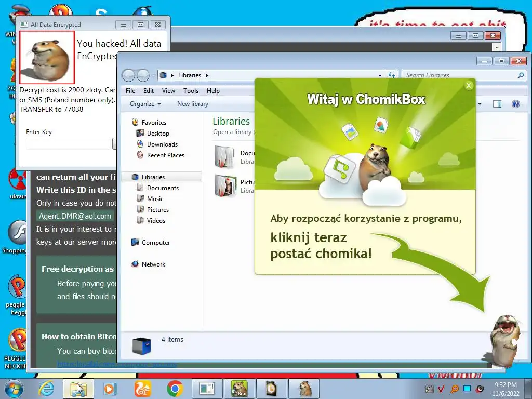Open the File menu
This screenshot has width=532, height=399.
(x=130, y=91)
